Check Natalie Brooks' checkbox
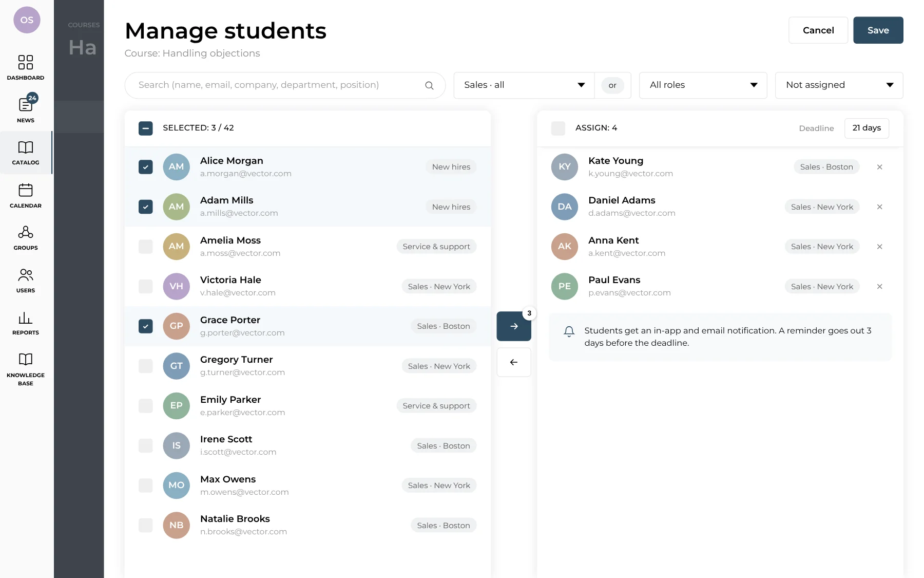The height and width of the screenshot is (578, 924). click(146, 526)
